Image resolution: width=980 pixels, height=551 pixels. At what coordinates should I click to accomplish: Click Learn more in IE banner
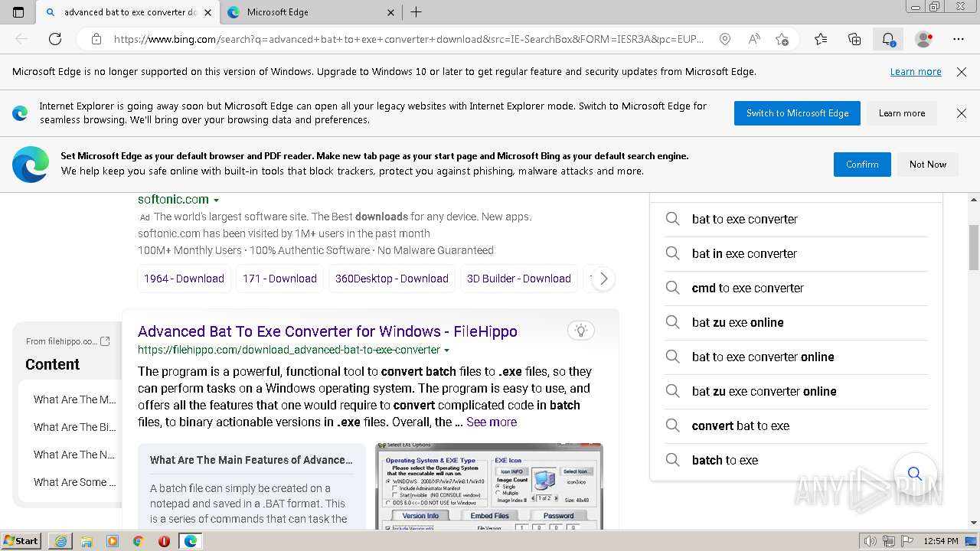[902, 113]
